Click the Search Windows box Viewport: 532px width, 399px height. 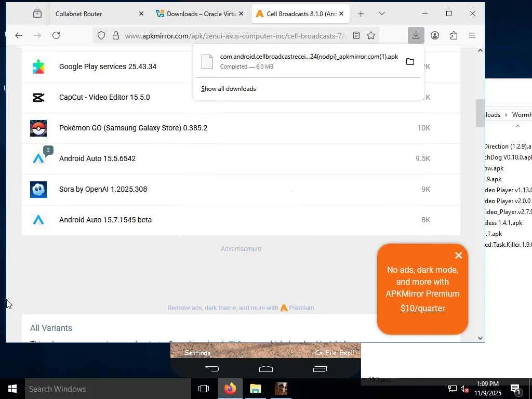108,389
